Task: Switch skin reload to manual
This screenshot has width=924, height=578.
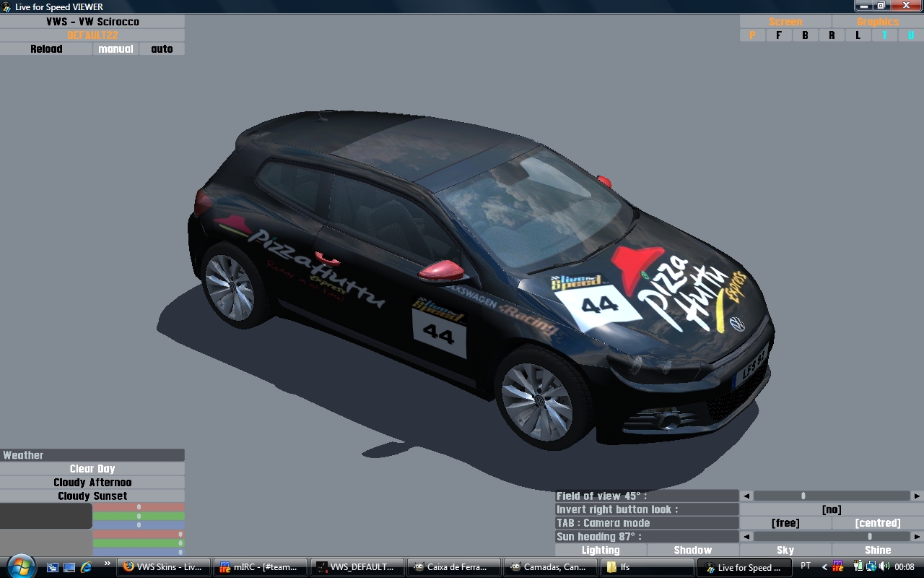Action: pyautogui.click(x=115, y=49)
